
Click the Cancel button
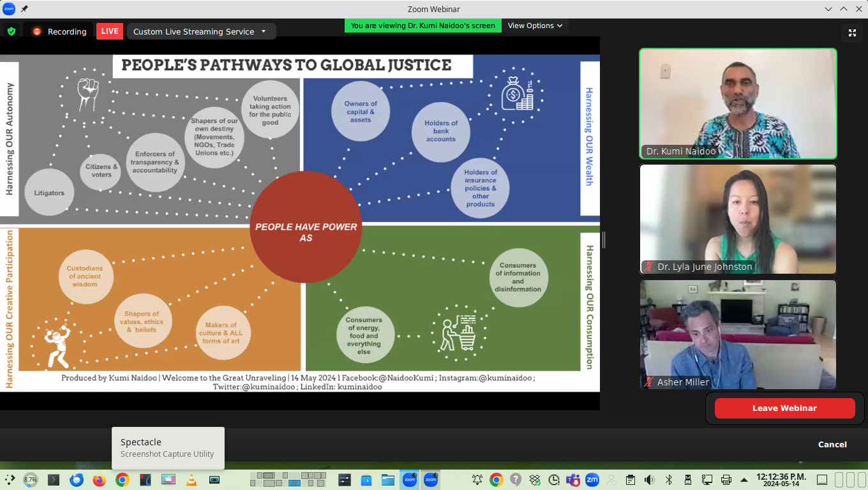[x=832, y=445]
